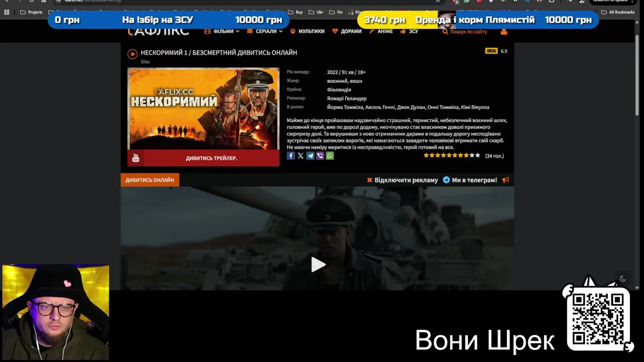Expand the ФІЛЬМИ dropdown menu
The width and height of the screenshot is (644, 362).
point(223,31)
